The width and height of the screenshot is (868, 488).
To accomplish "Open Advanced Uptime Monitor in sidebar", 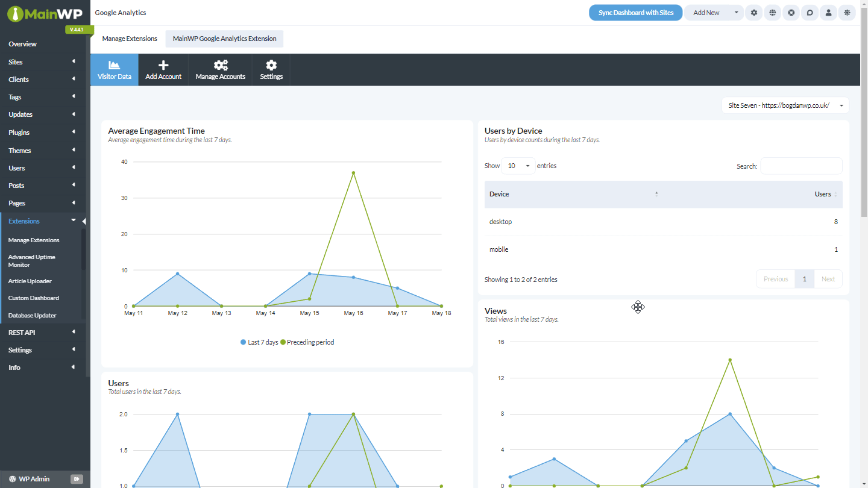I will click(31, 260).
